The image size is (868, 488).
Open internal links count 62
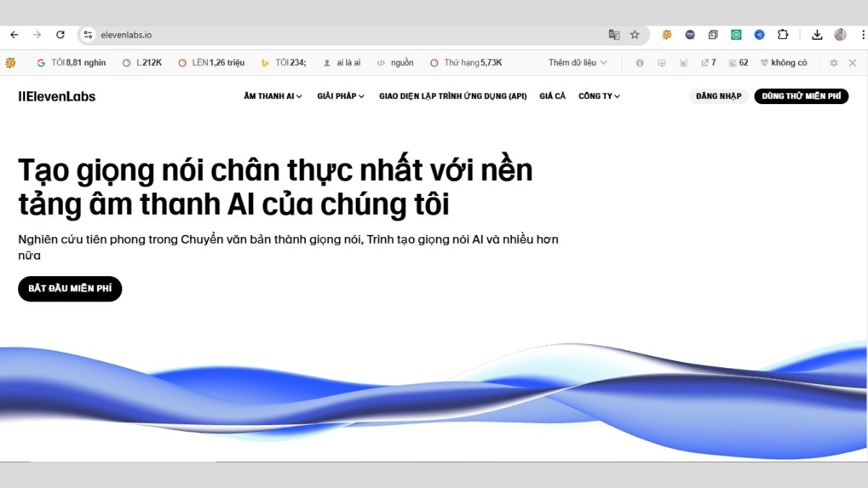point(738,63)
